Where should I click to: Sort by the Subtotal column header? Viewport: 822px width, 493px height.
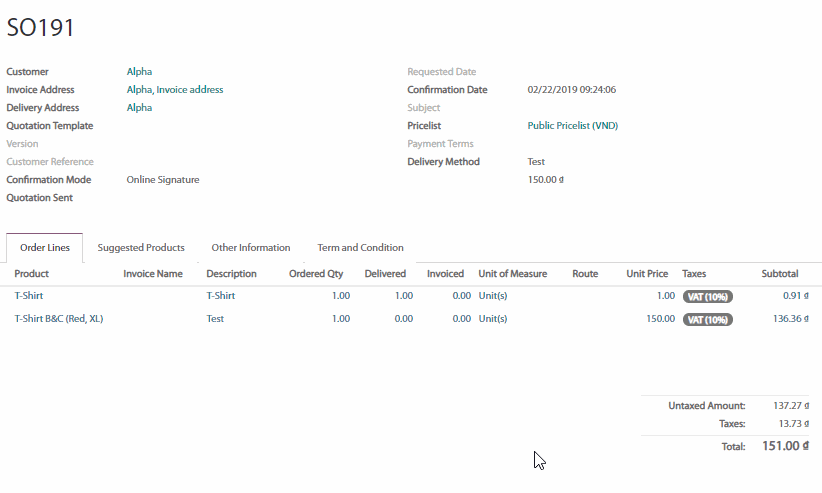[x=779, y=274]
